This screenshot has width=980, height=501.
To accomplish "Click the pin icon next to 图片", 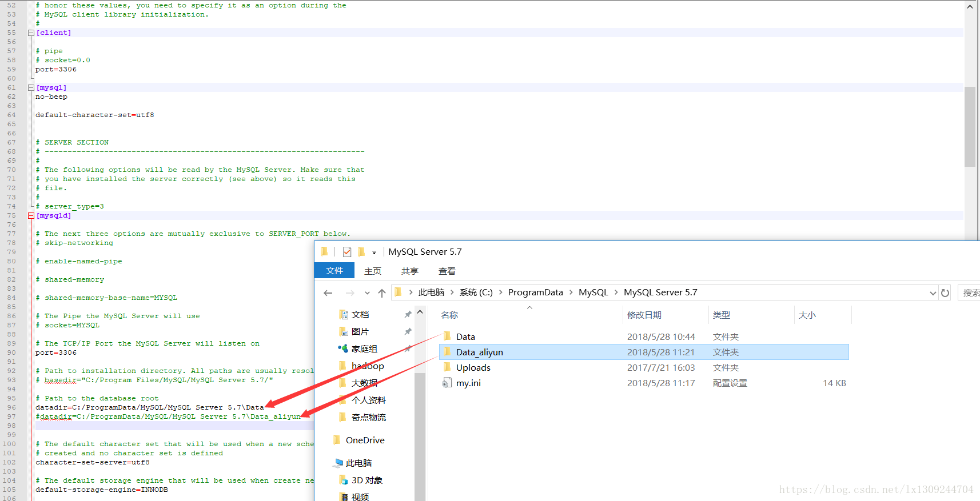I will point(408,332).
